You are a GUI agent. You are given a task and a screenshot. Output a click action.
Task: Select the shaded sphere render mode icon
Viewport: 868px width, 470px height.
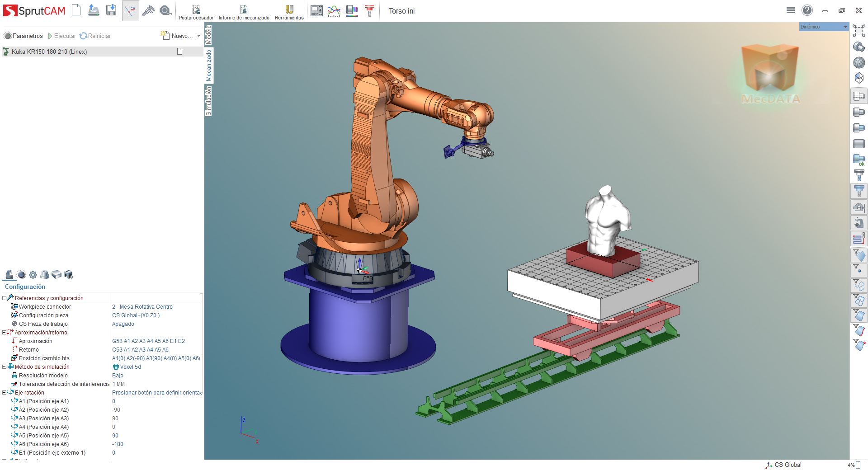(859, 63)
